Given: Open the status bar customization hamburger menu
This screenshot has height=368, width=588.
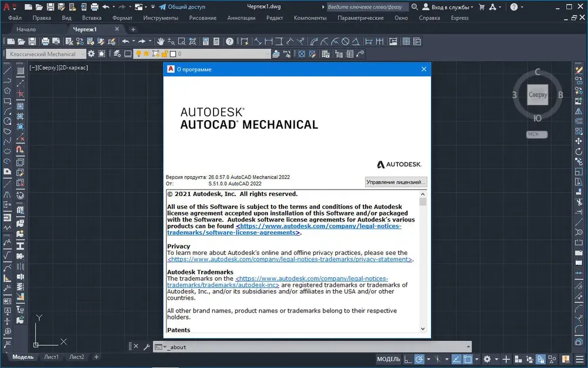Looking at the screenshot, I should pyautogui.click(x=580, y=359).
